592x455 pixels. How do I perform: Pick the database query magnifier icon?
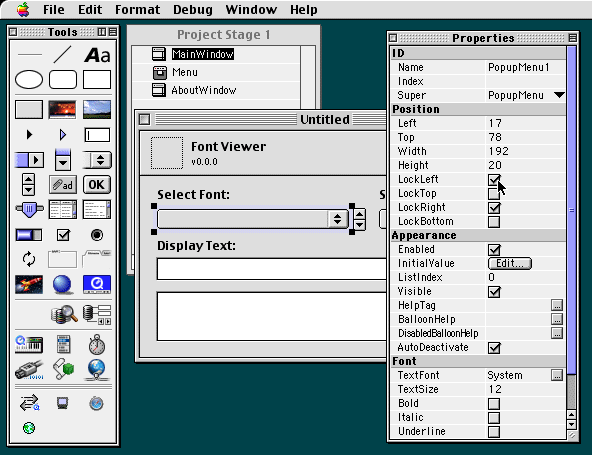point(64,314)
